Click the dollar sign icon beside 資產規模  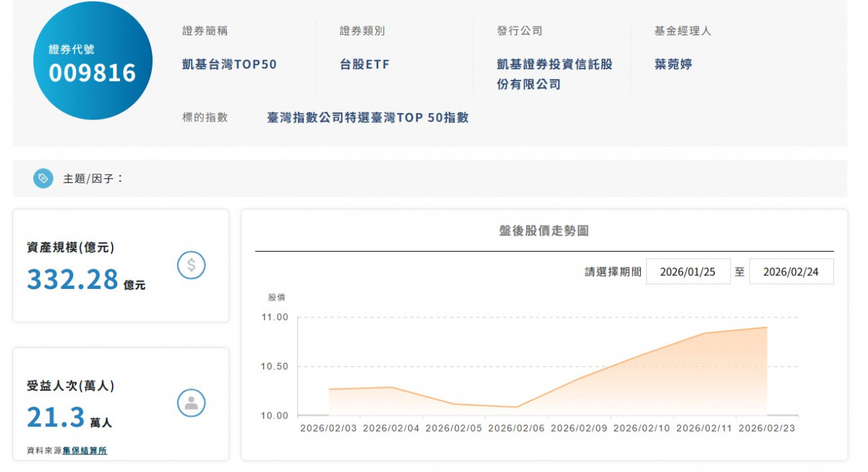pos(192,266)
